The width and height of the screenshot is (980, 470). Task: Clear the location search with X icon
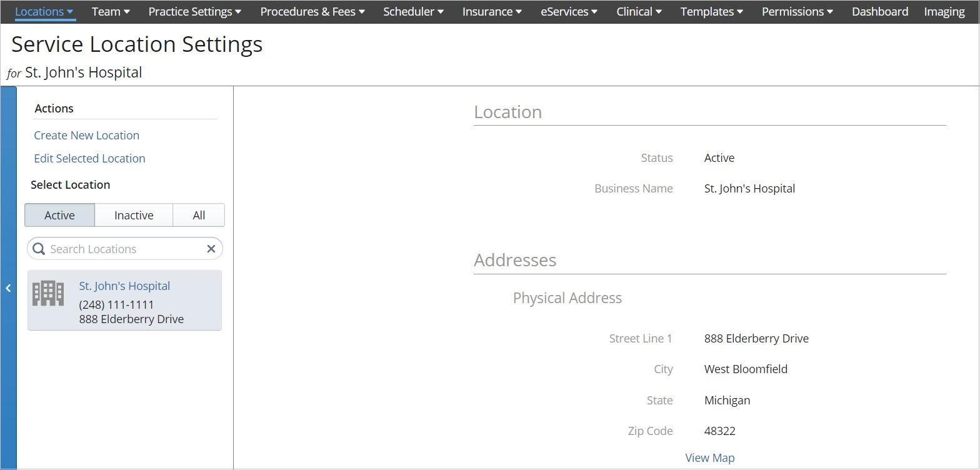pos(211,249)
